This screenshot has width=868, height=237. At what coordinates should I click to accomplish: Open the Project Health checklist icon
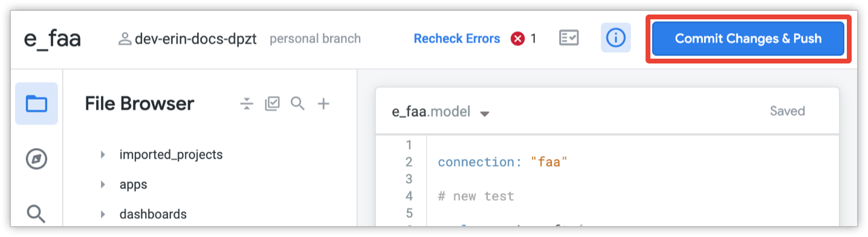tap(568, 39)
